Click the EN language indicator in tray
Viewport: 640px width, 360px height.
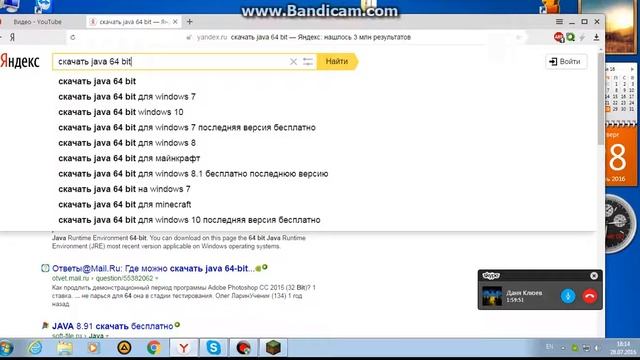(x=549, y=347)
